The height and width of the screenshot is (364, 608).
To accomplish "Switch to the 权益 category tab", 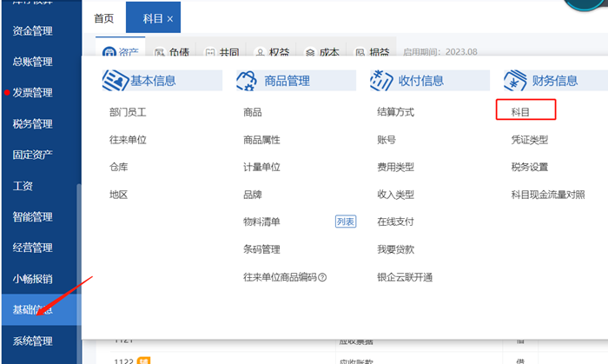I will (x=272, y=52).
